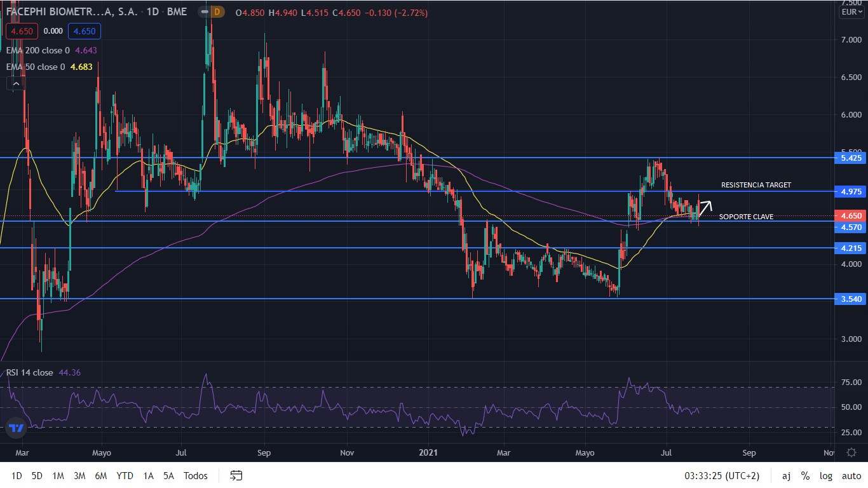Toggle auto scale mode

pos(851,476)
